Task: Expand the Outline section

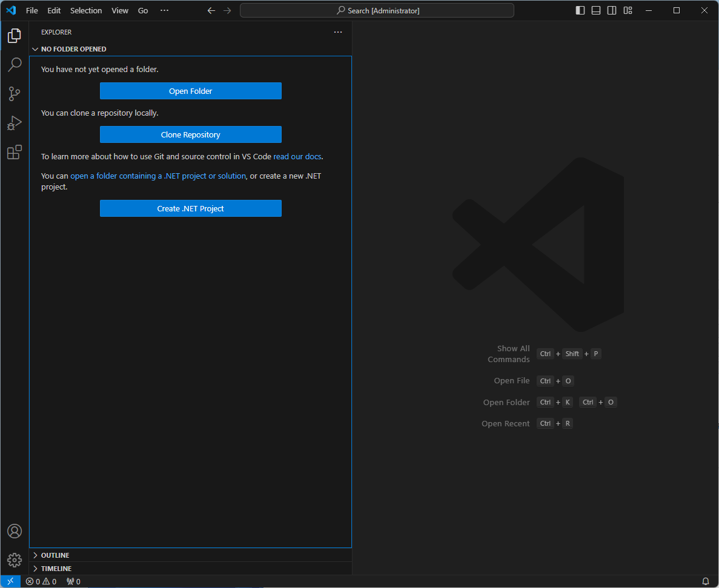Action: [191, 555]
